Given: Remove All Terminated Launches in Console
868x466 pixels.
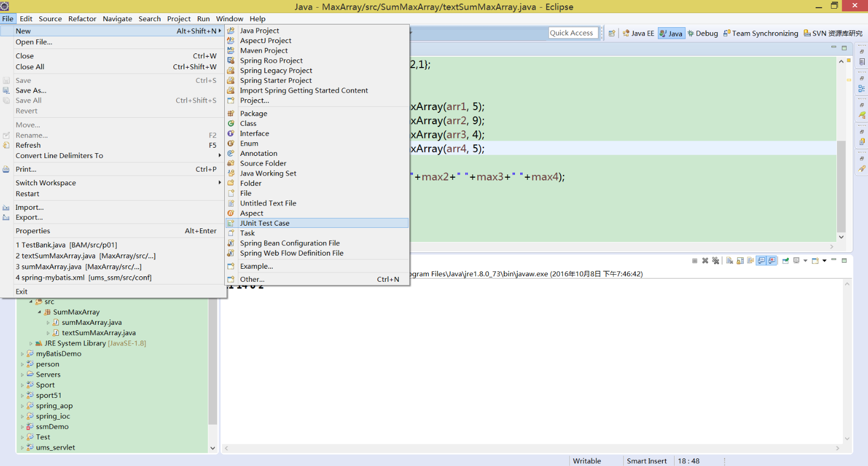Looking at the screenshot, I should tap(715, 261).
